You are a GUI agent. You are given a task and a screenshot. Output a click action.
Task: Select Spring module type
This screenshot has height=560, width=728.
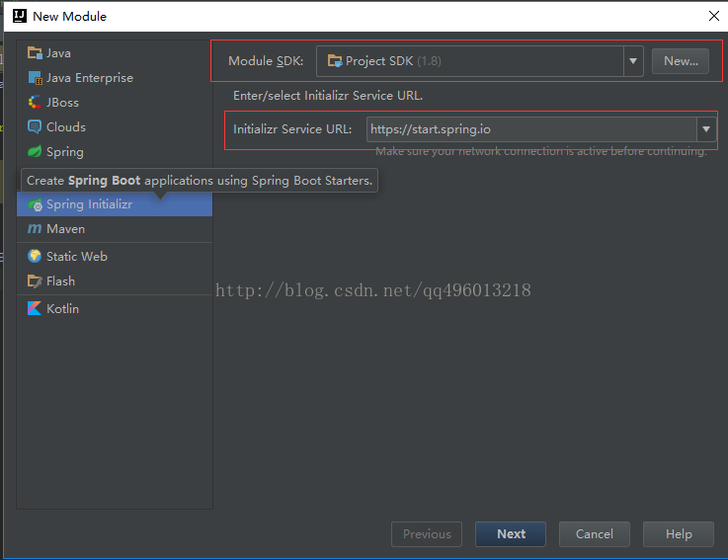[115, 151]
